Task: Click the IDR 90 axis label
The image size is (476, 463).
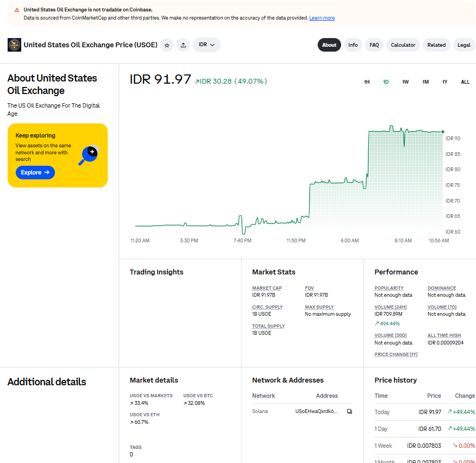Action: click(453, 138)
